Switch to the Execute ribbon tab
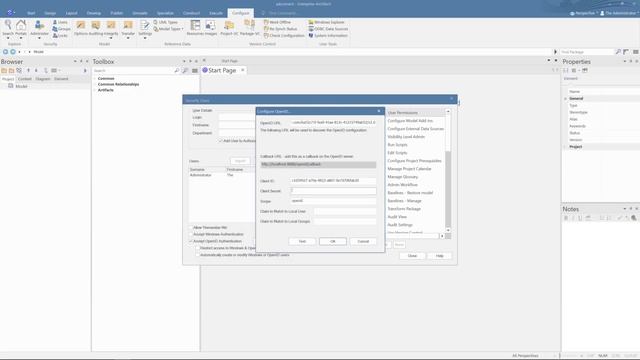Viewport: 640px width, 360px height. point(216,13)
